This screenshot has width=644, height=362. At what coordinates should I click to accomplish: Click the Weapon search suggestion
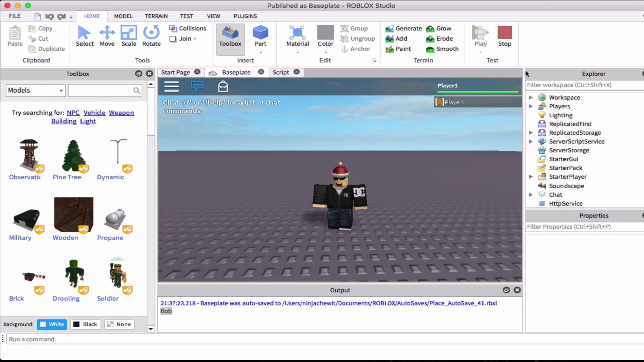click(121, 113)
